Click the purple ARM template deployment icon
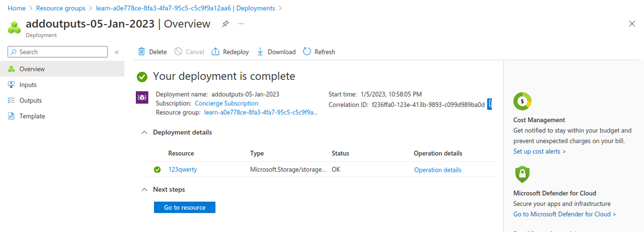 click(x=142, y=97)
